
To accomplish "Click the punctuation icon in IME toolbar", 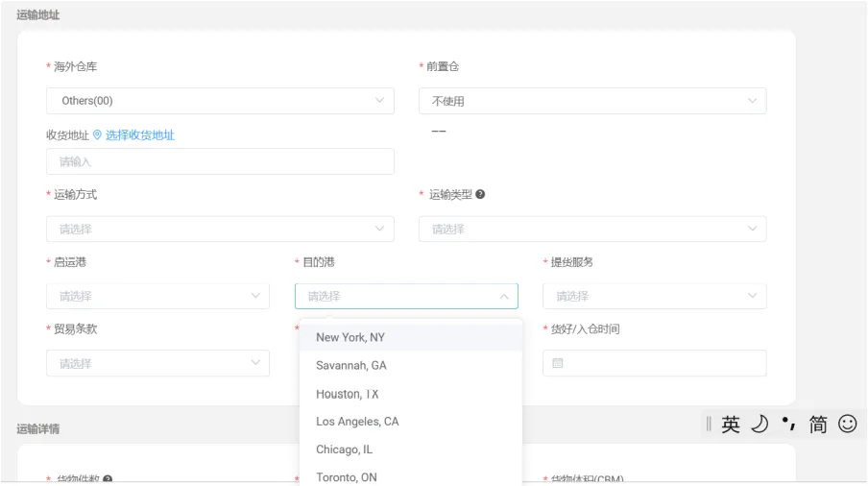I will pyautogui.click(x=788, y=424).
